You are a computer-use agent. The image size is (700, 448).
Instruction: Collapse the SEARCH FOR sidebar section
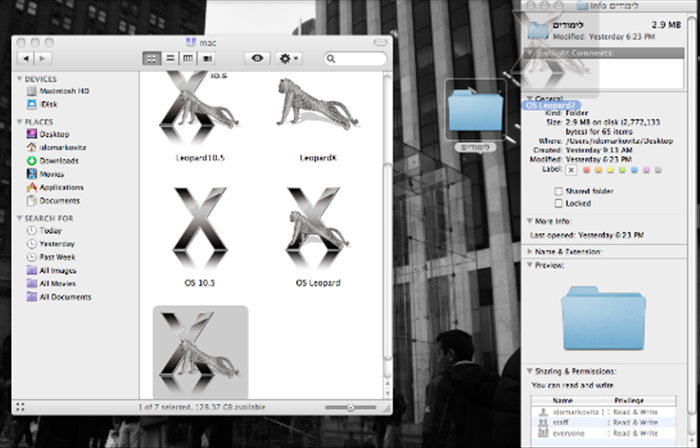(x=20, y=218)
